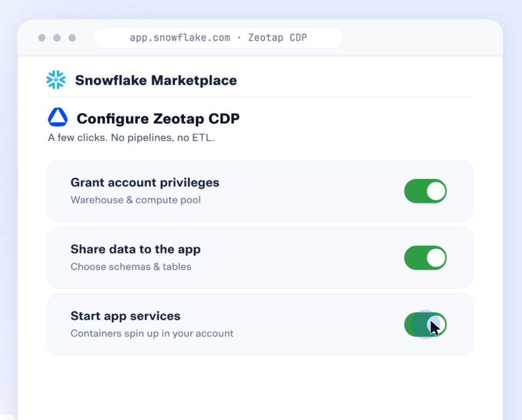The height and width of the screenshot is (420, 522).
Task: Select the Configure Zeotap CDP title
Action: pos(158,119)
